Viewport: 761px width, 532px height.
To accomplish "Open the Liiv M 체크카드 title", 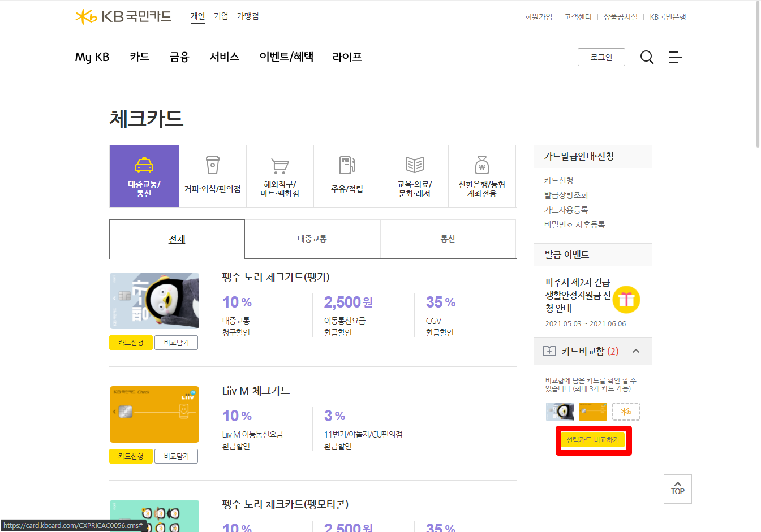I will (256, 391).
